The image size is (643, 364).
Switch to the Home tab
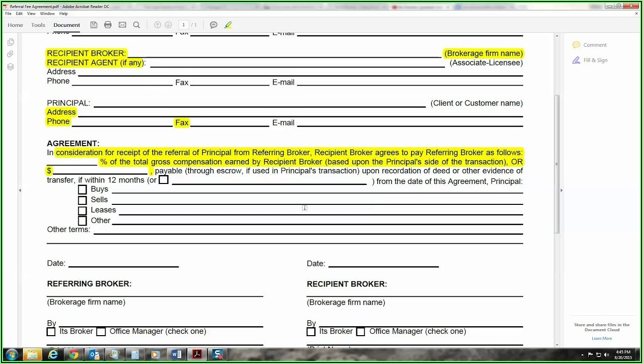15,25
